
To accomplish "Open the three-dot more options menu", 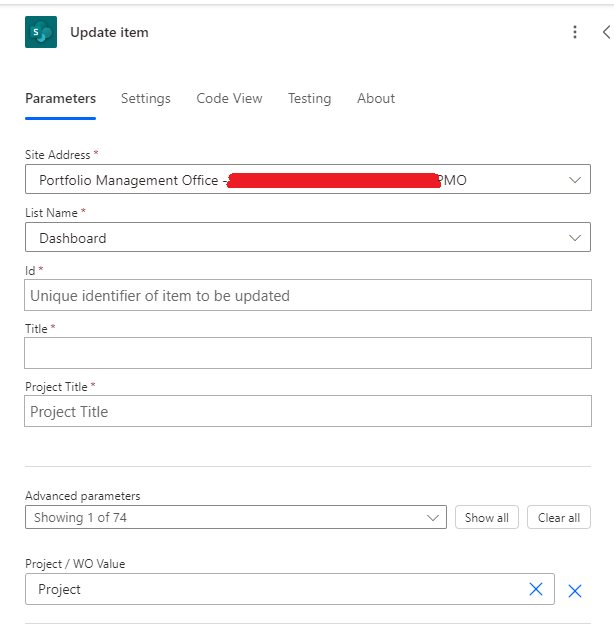I will 575,32.
